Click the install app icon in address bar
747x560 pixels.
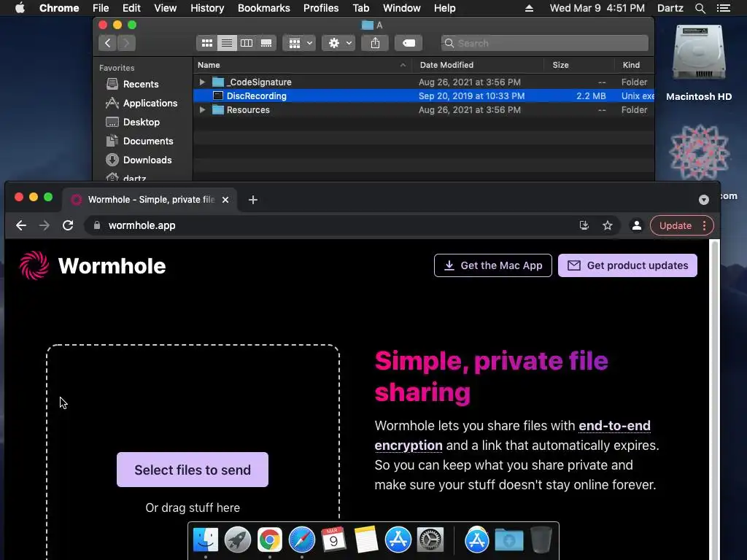[x=584, y=226]
